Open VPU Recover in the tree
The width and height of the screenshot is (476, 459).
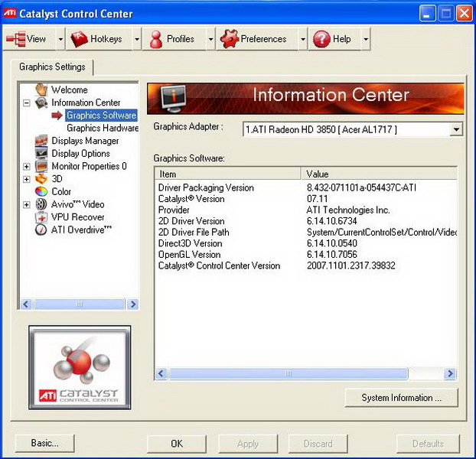[x=78, y=217]
